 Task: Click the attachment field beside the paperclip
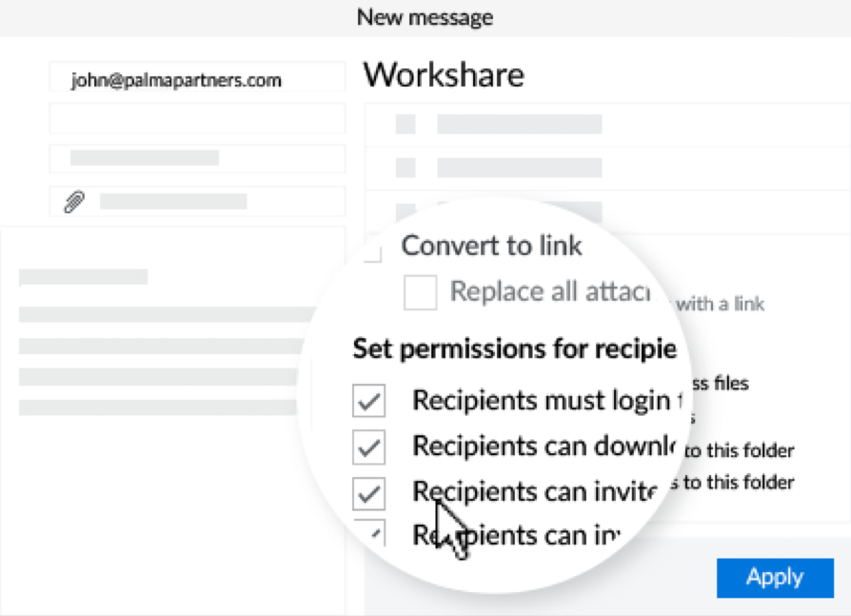click(x=198, y=201)
